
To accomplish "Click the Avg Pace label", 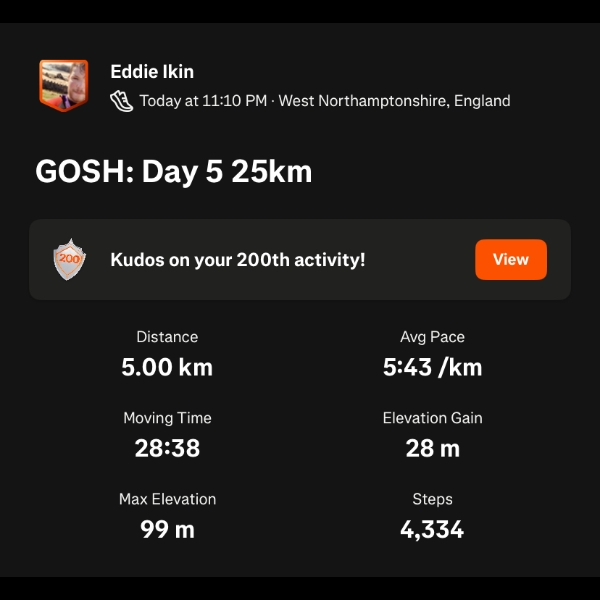I will 432,337.
